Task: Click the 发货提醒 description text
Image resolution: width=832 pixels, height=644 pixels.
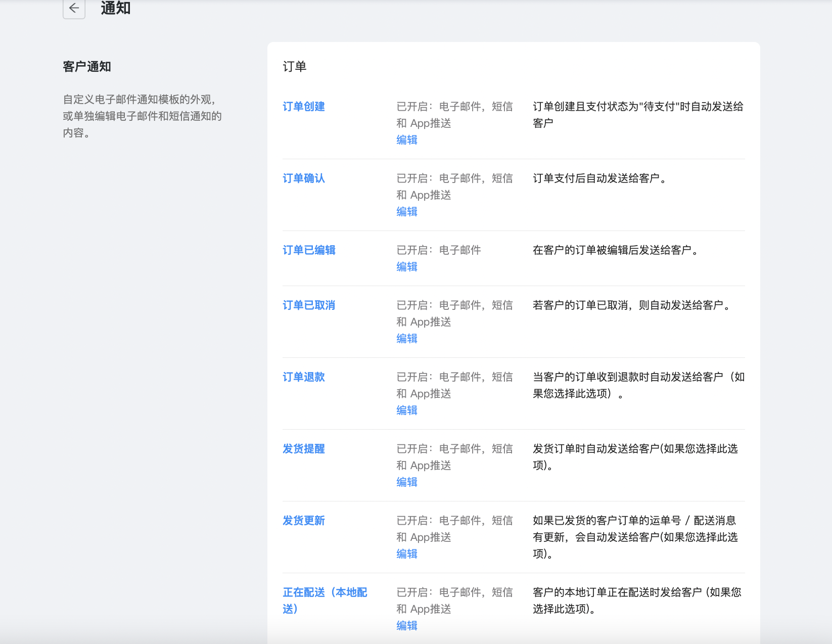Action: coord(635,457)
